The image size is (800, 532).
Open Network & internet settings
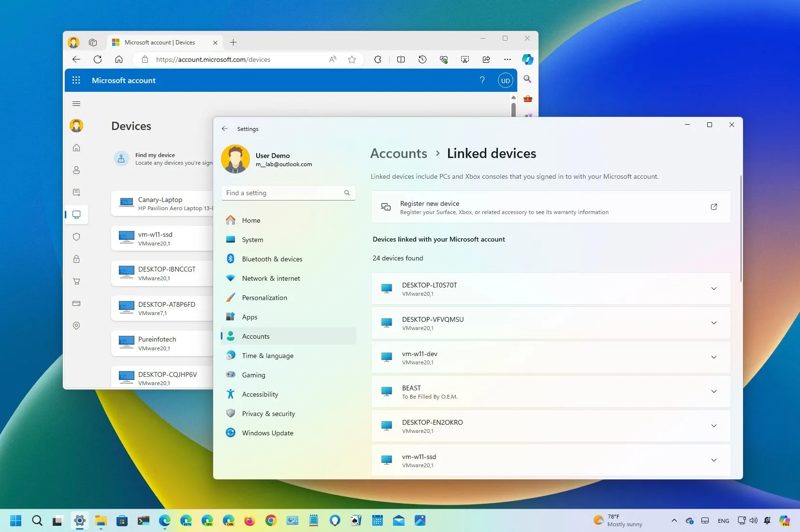[289, 278]
